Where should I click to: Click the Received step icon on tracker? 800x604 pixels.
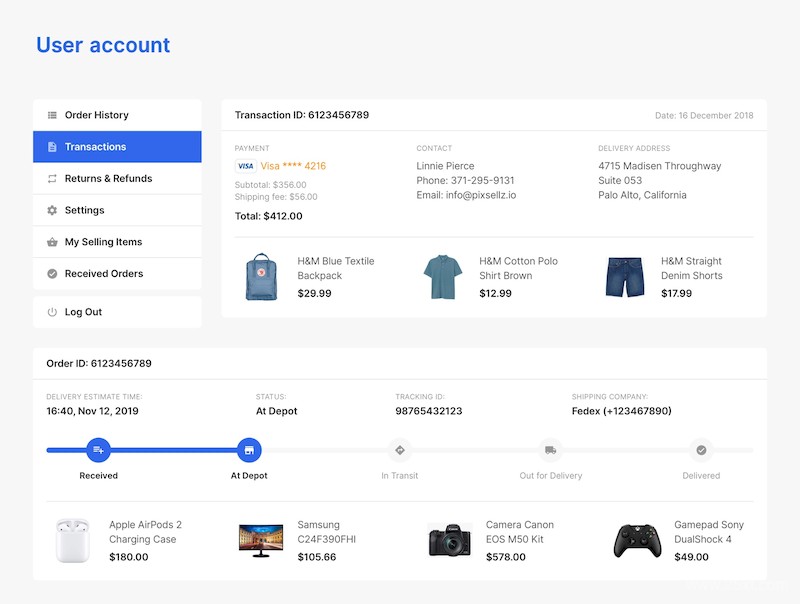[x=98, y=450]
